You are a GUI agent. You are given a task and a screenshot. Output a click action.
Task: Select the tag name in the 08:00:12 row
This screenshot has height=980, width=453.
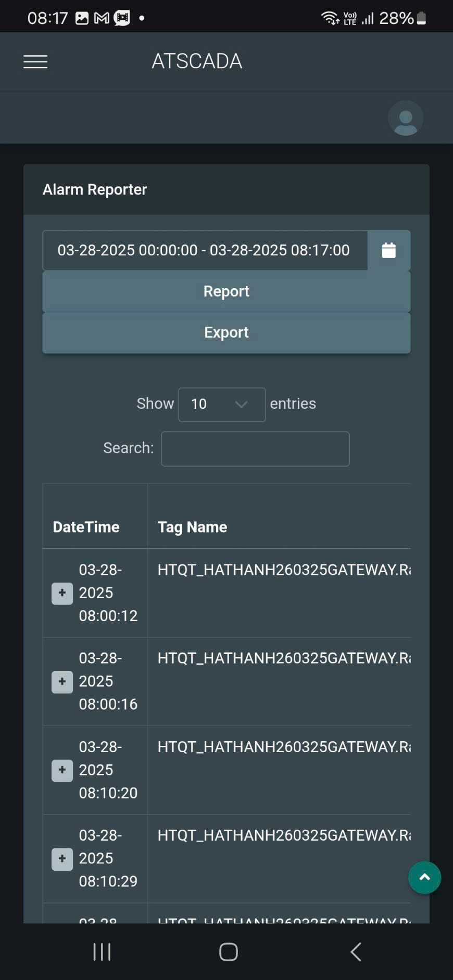pyautogui.click(x=284, y=570)
